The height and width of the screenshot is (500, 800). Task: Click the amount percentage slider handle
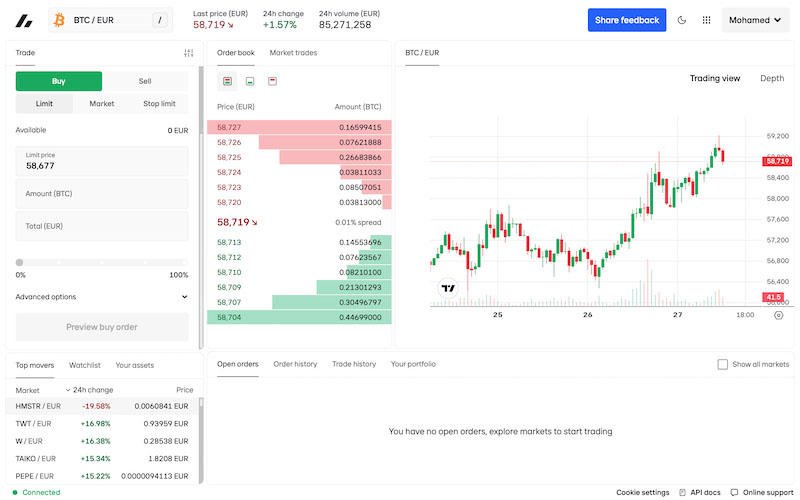19,262
